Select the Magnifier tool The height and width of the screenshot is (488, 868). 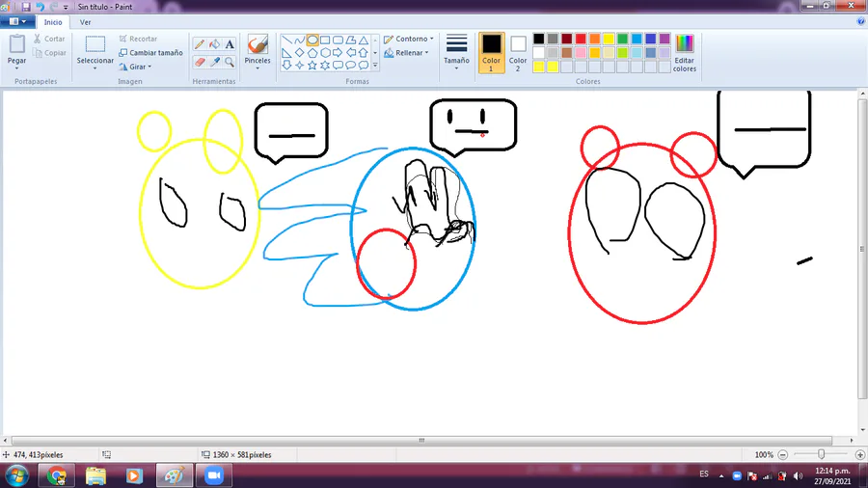click(230, 62)
